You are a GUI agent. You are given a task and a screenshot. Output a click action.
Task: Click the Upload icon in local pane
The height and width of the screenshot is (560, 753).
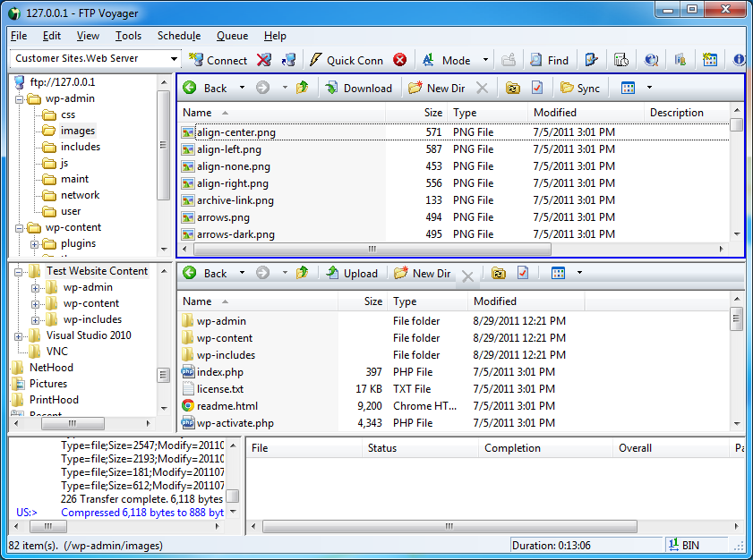point(332,273)
